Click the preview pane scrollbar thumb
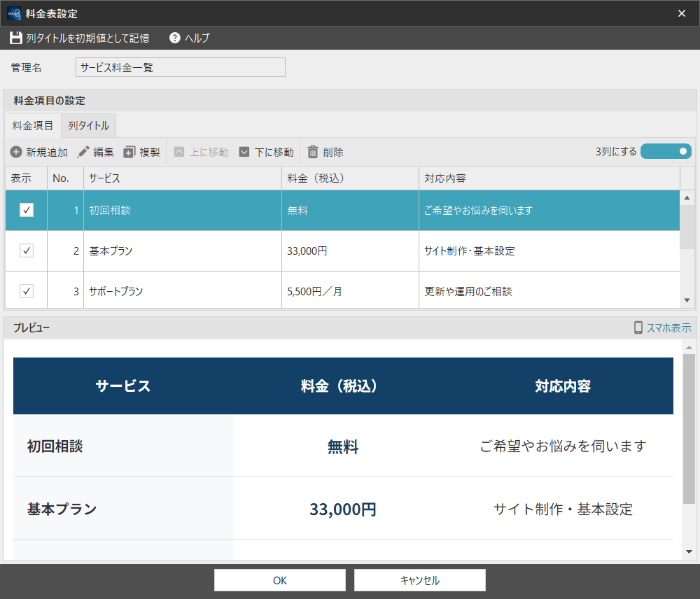 tap(689, 428)
